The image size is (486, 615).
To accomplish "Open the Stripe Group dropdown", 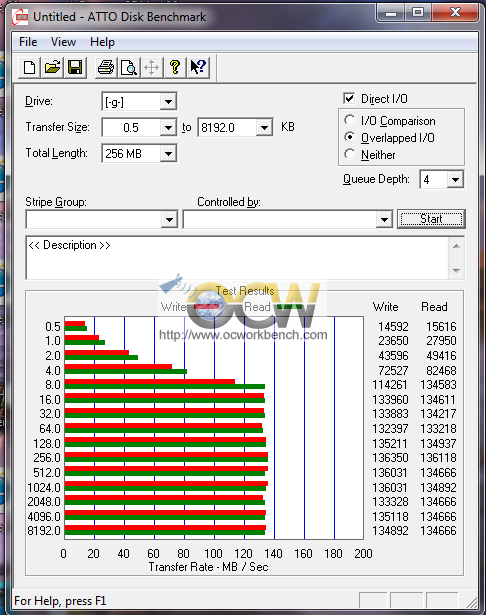I will (x=169, y=220).
